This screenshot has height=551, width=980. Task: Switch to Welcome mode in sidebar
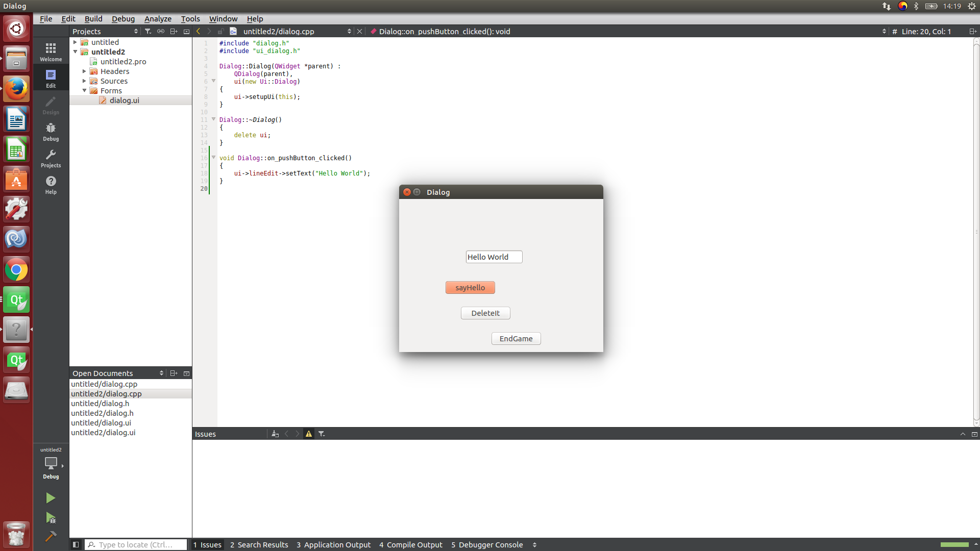(51, 52)
